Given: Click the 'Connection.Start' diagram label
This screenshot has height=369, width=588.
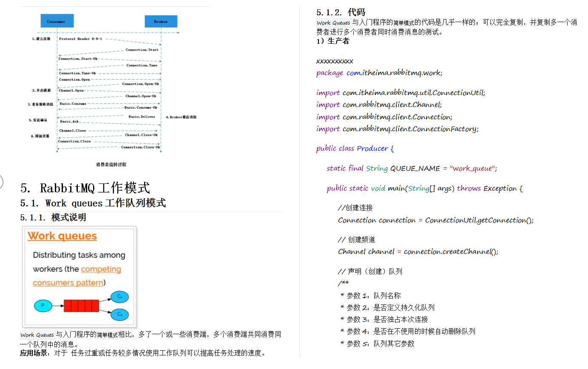Looking at the screenshot, I should (142, 50).
